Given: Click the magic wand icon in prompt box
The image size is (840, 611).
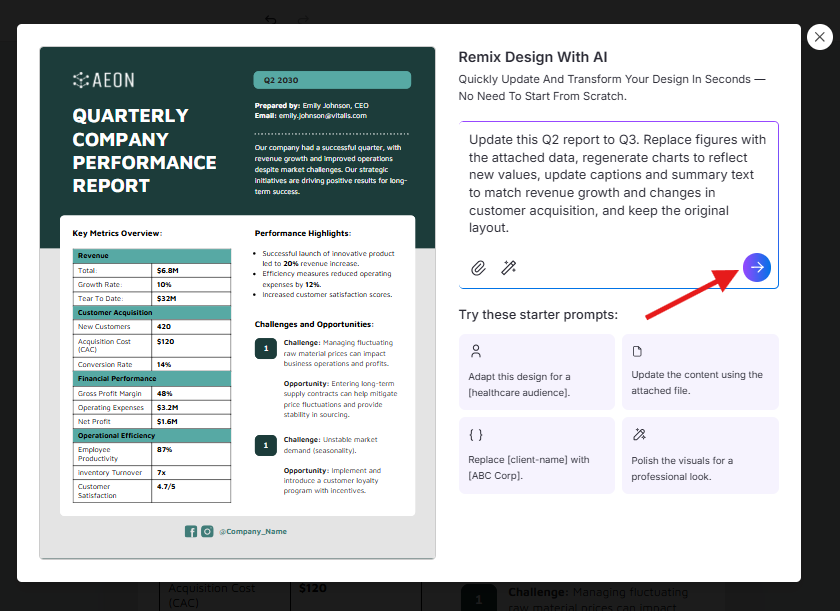Looking at the screenshot, I should pos(508,268).
